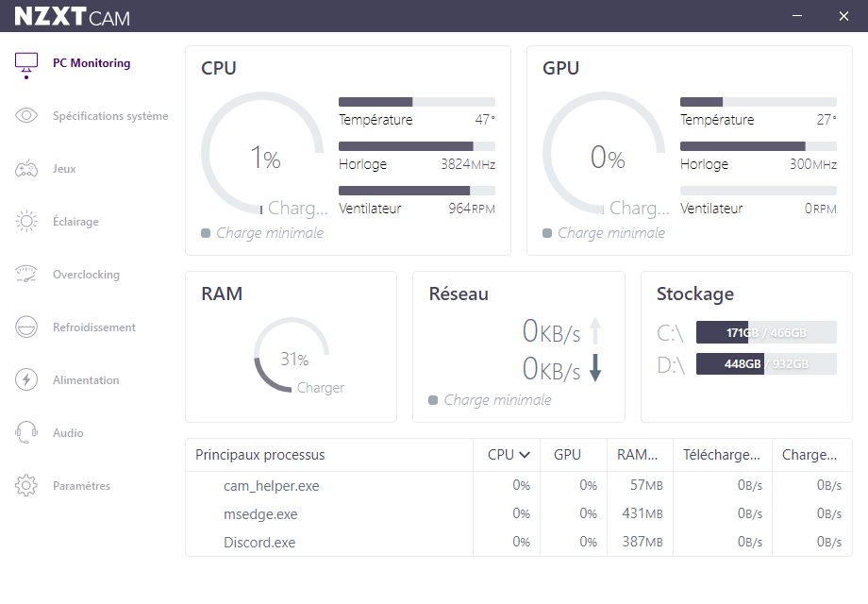868x604 pixels.
Task: Open the Refroidissement cooling icon
Action: 26,327
